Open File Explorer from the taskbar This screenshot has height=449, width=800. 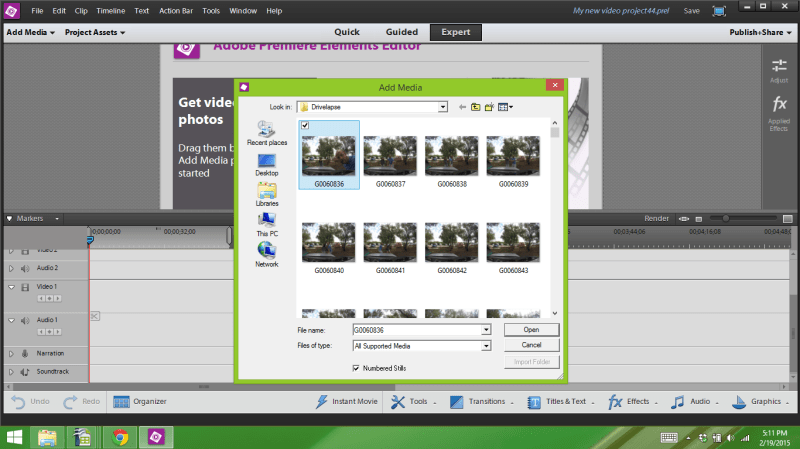(x=47, y=437)
